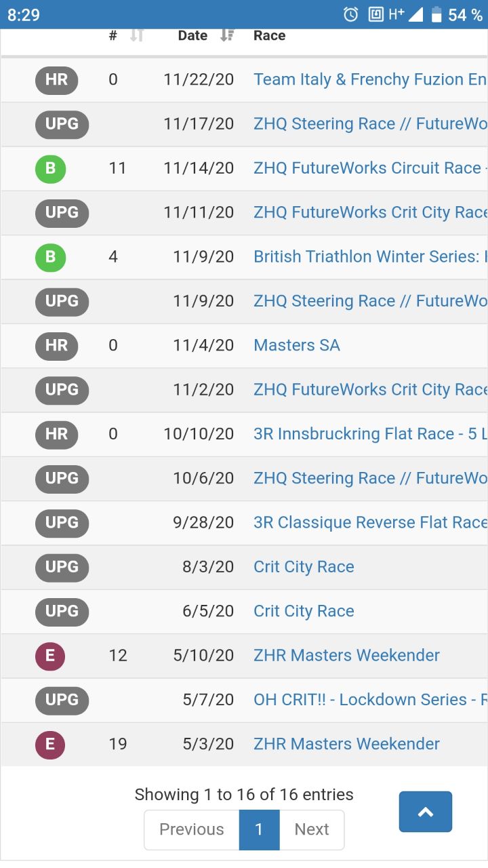Select page 1 in pagination
488x868 pixels.
click(x=259, y=829)
